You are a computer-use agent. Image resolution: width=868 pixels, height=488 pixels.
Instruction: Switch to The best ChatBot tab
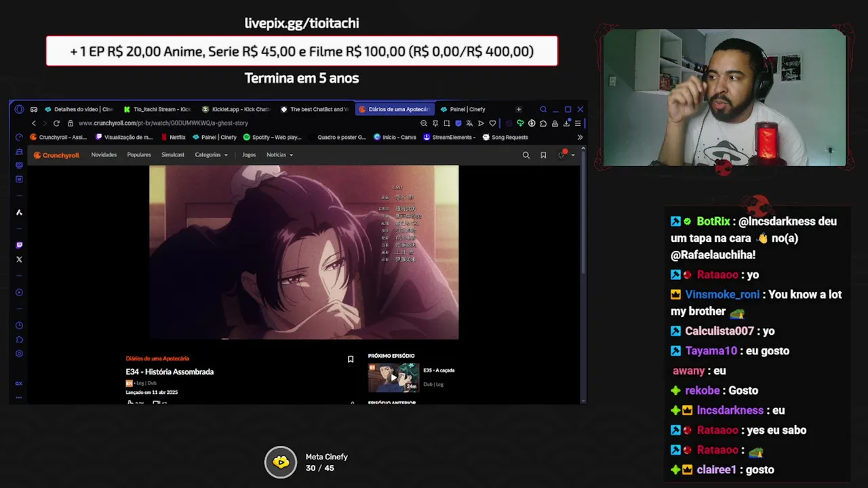pos(315,109)
